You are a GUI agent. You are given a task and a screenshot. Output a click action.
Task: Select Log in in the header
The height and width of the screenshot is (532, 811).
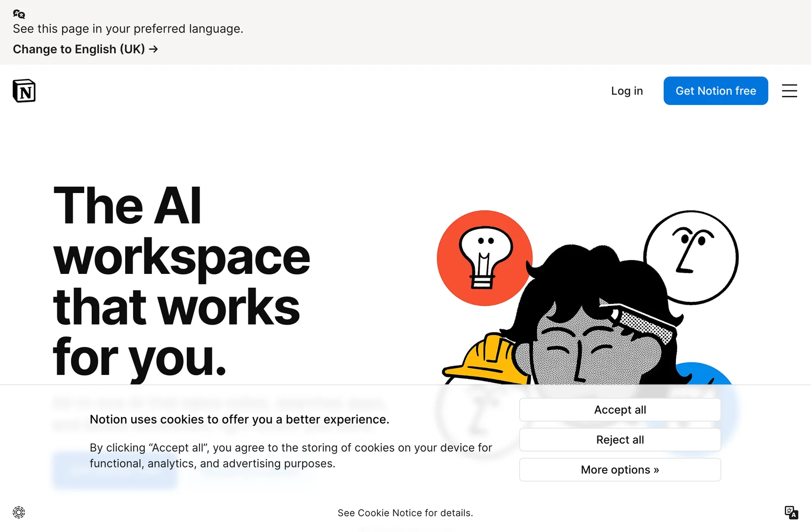pos(626,91)
